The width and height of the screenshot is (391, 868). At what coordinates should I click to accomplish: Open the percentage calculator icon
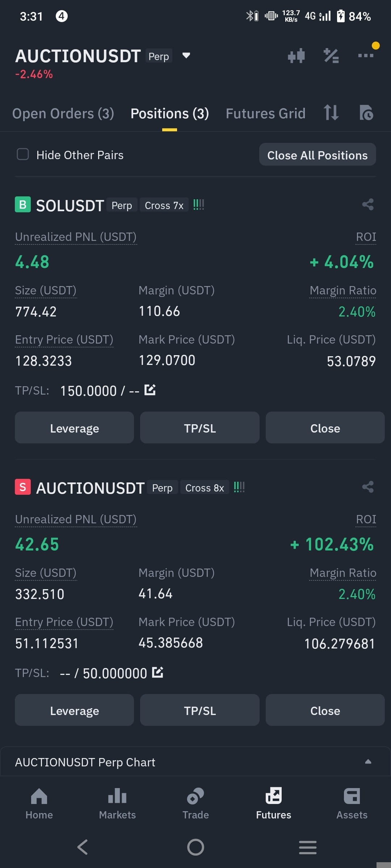point(331,56)
